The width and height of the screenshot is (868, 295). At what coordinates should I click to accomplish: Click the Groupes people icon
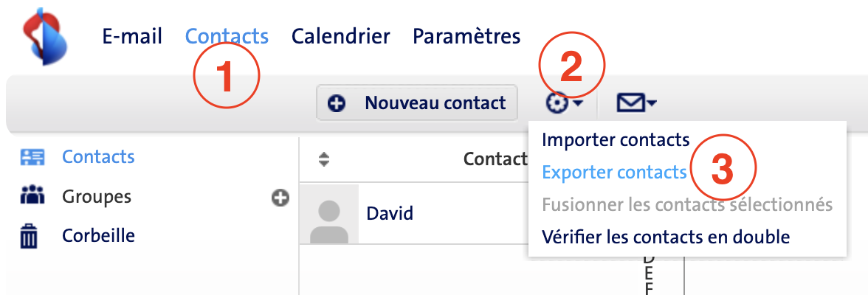(x=32, y=196)
